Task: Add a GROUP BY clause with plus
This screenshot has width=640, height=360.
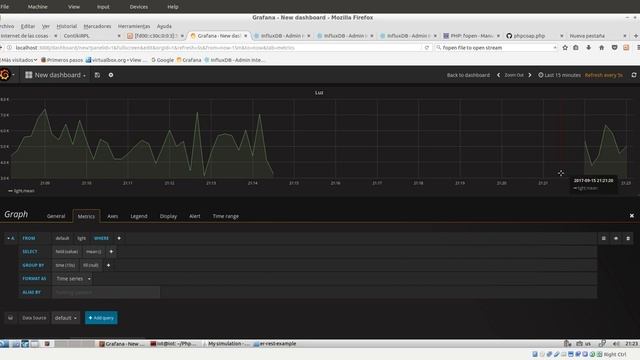Action: coord(109,265)
